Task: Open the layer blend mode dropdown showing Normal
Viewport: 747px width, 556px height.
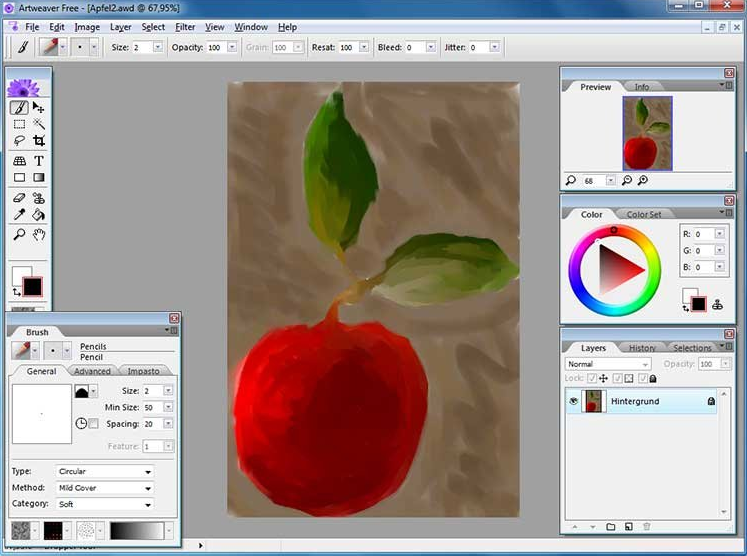Action: [x=608, y=364]
